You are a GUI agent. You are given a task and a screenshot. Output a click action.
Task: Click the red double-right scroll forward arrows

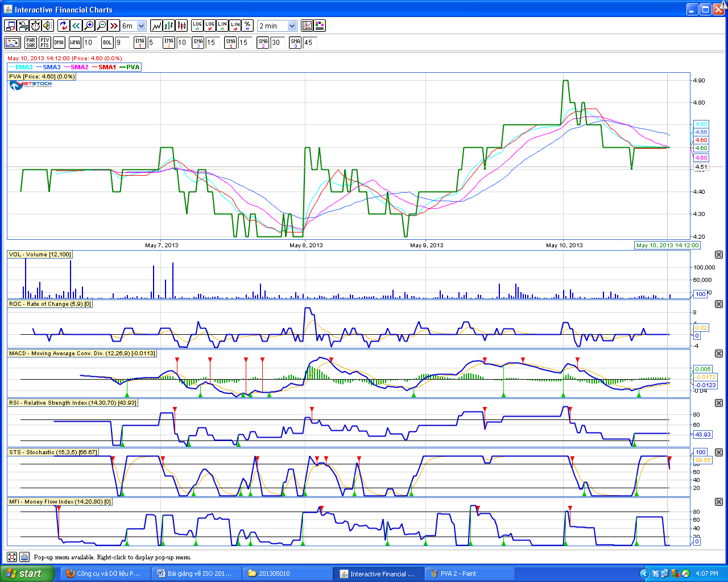114,26
